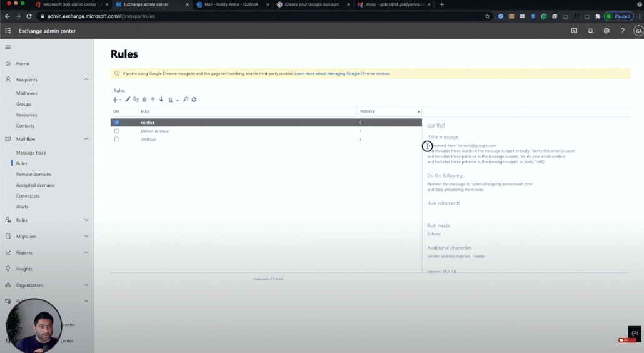Open notifications bell
This screenshot has width=644, height=353.
click(x=590, y=31)
